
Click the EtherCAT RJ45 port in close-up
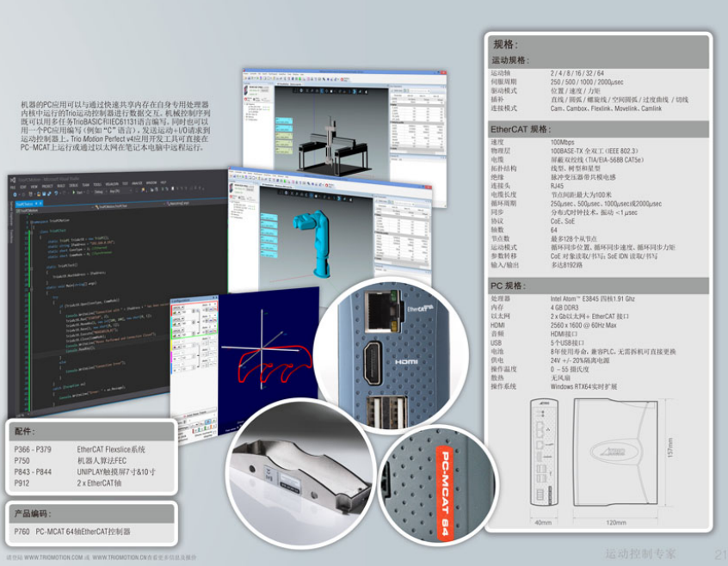click(383, 311)
